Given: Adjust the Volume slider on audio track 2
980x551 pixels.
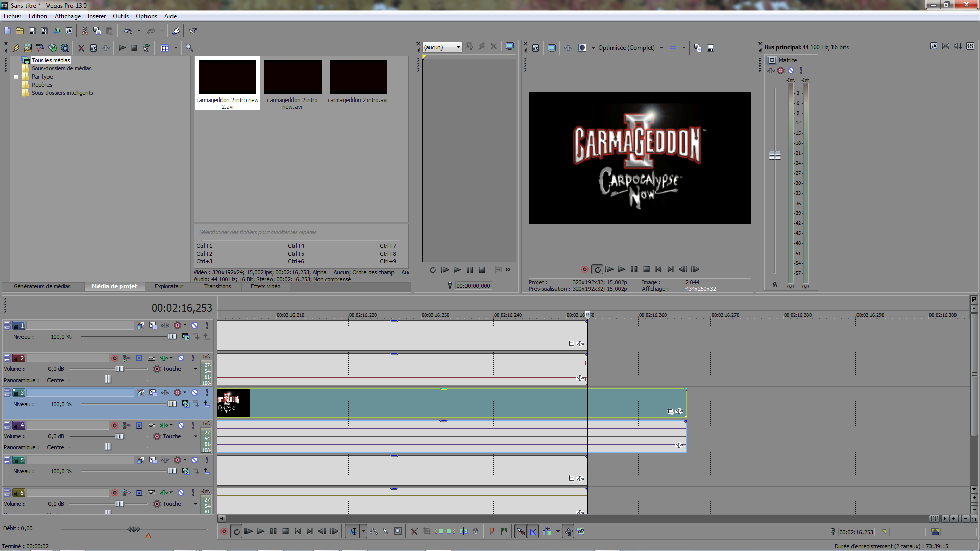Looking at the screenshot, I should click(x=119, y=369).
